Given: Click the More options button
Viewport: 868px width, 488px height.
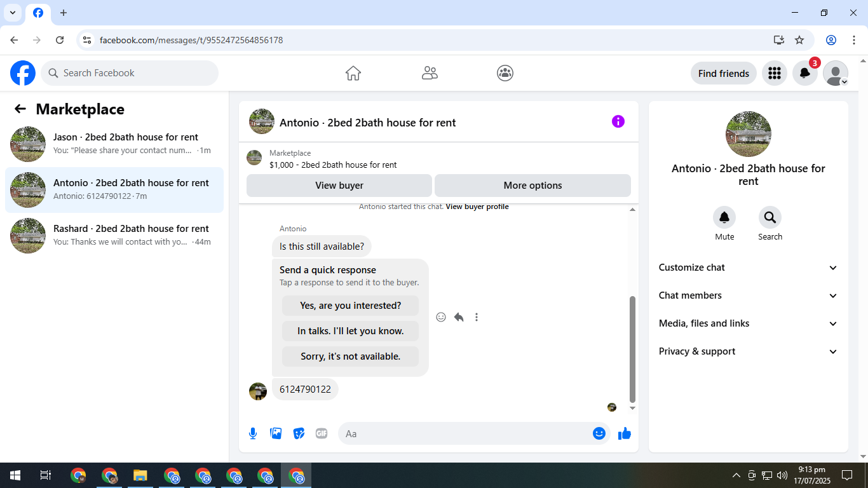Looking at the screenshot, I should click(532, 186).
